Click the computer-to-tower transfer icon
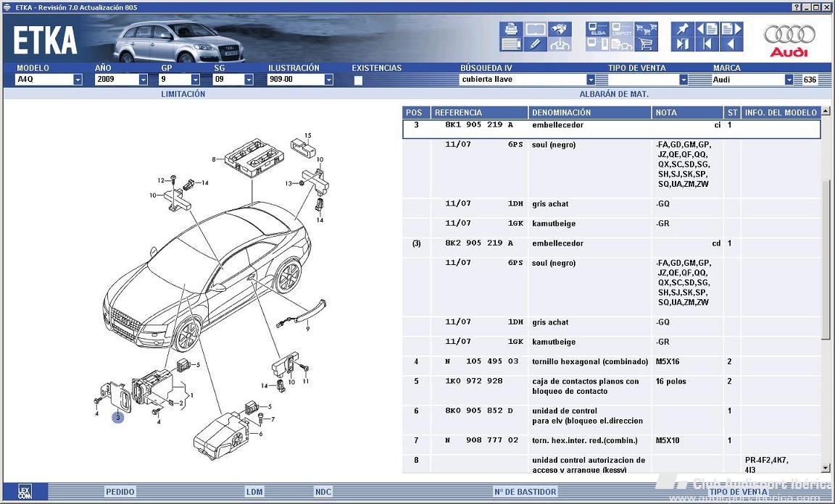Image resolution: width=835 pixels, height=504 pixels. click(597, 45)
